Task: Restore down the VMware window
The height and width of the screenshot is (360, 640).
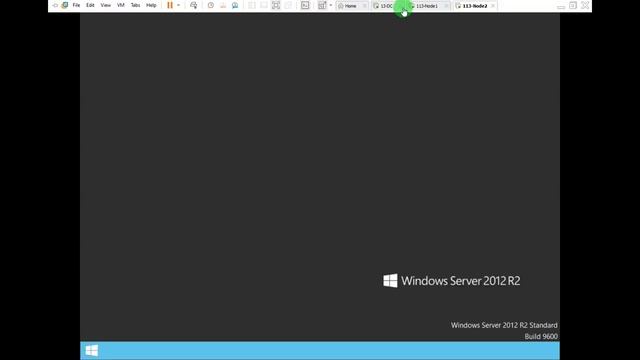Action: coord(573,5)
